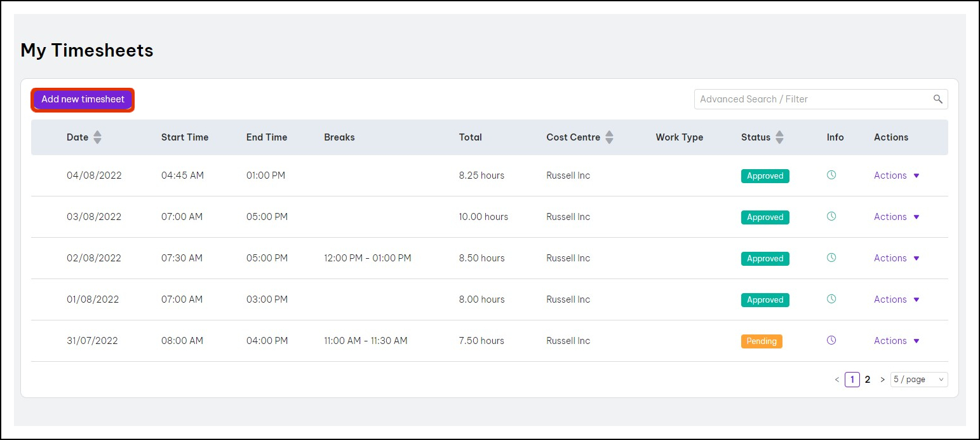Sort by Cost Centre column arrows
The image size is (980, 440).
609,137
